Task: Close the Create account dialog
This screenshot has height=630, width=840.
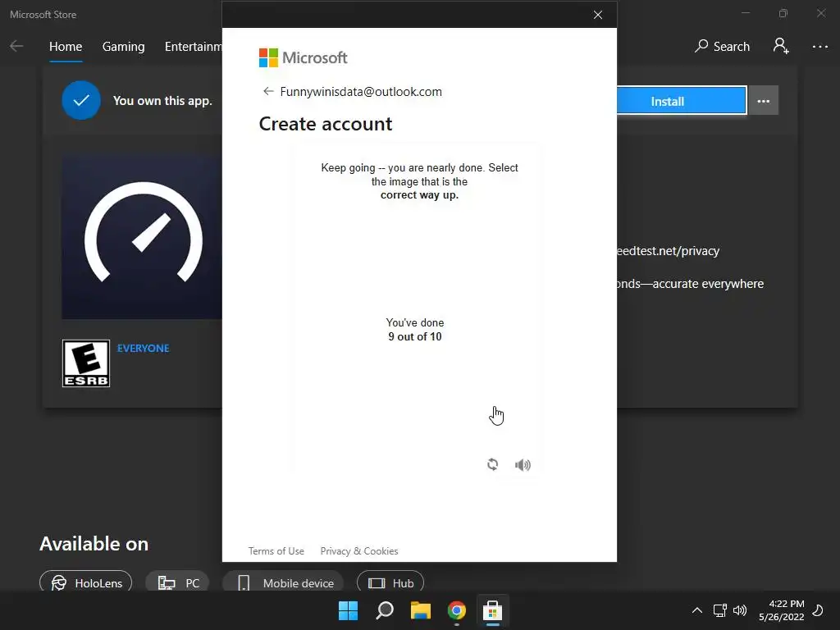Action: (x=598, y=15)
